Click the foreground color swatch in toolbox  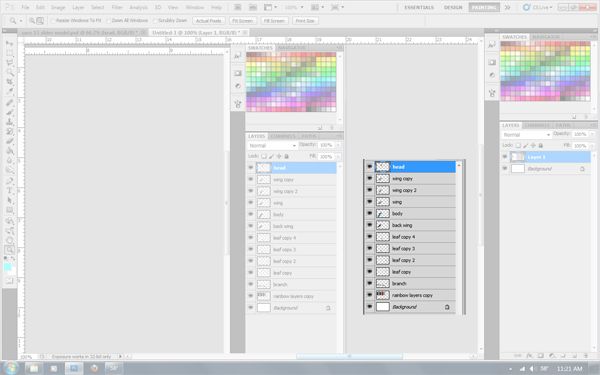[x=7, y=267]
